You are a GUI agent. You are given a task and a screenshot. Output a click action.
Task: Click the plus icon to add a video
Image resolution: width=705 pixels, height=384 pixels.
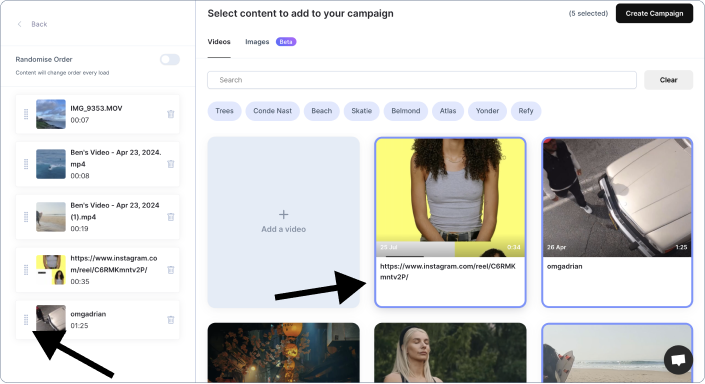tap(283, 214)
